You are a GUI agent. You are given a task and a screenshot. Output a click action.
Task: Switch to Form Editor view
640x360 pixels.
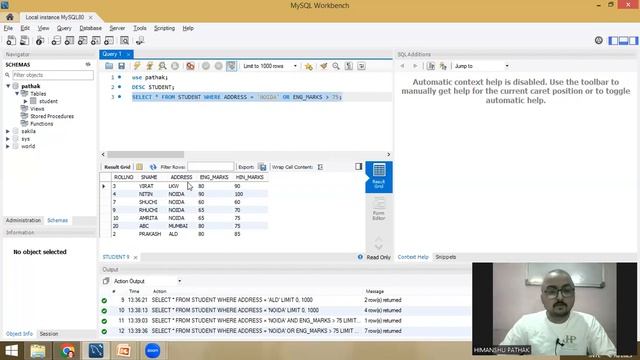click(379, 209)
